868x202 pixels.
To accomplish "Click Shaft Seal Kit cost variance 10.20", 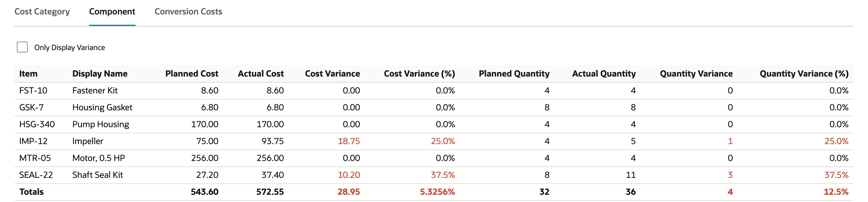I will tap(349, 175).
